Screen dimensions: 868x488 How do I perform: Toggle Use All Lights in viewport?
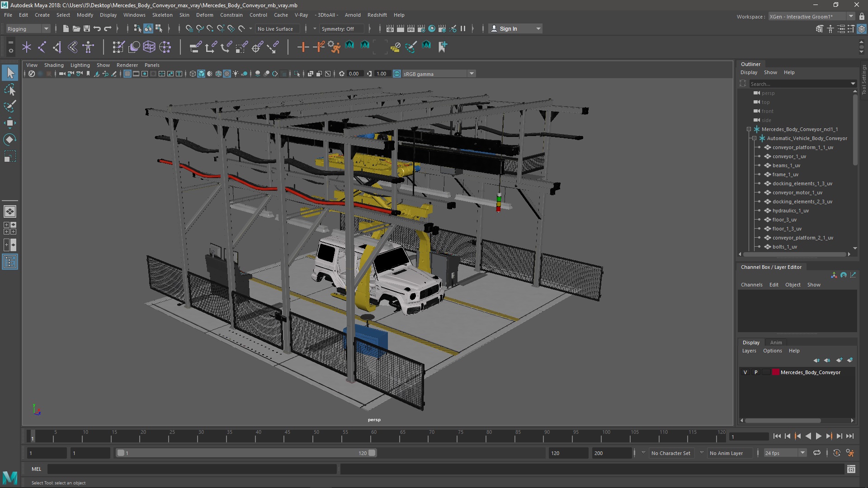coord(236,74)
